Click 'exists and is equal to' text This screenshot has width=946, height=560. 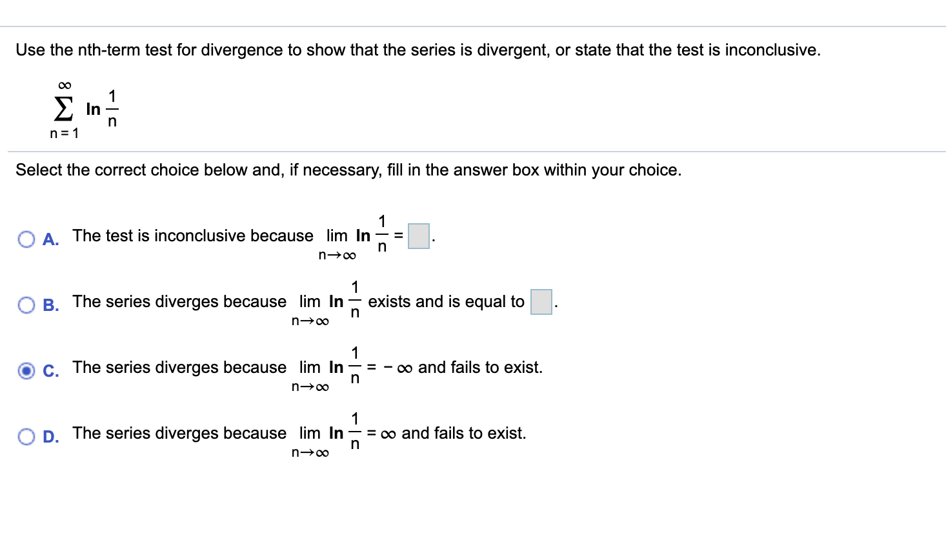(x=446, y=301)
